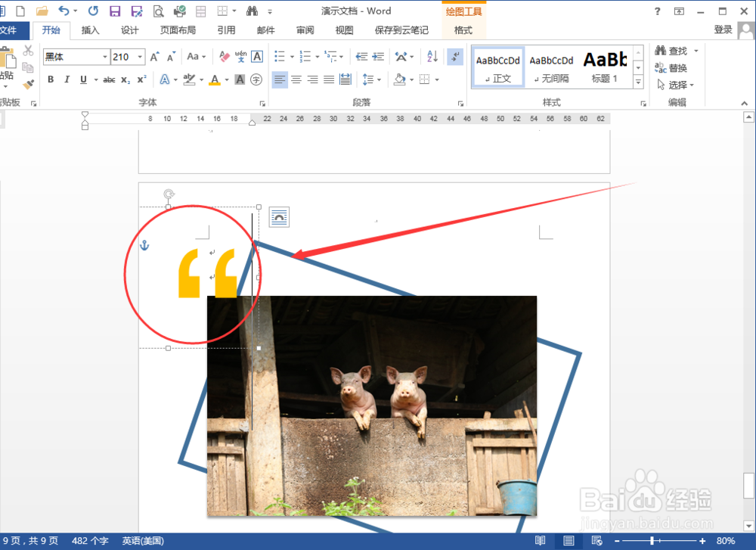
Task: Open the font size dropdown showing 210
Action: point(140,57)
